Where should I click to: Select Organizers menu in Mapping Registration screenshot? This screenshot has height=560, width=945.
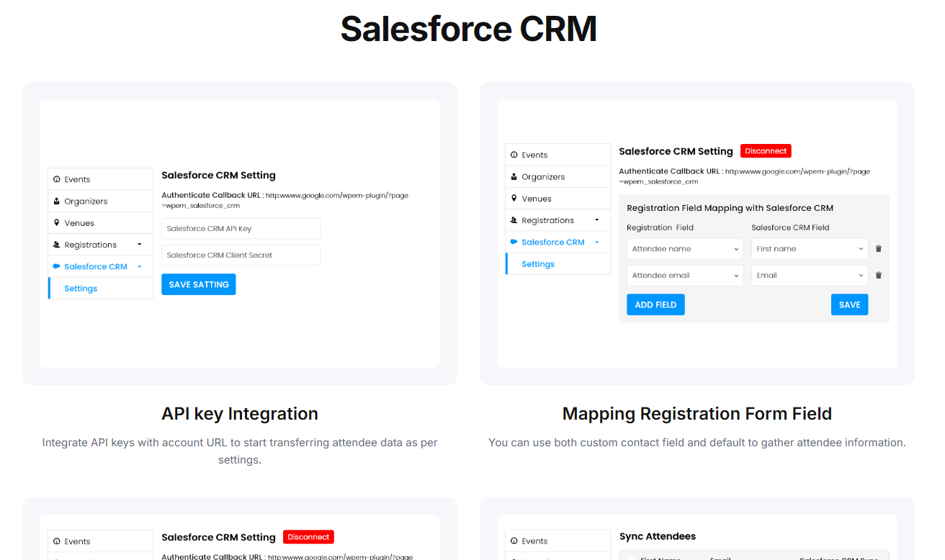558,176
